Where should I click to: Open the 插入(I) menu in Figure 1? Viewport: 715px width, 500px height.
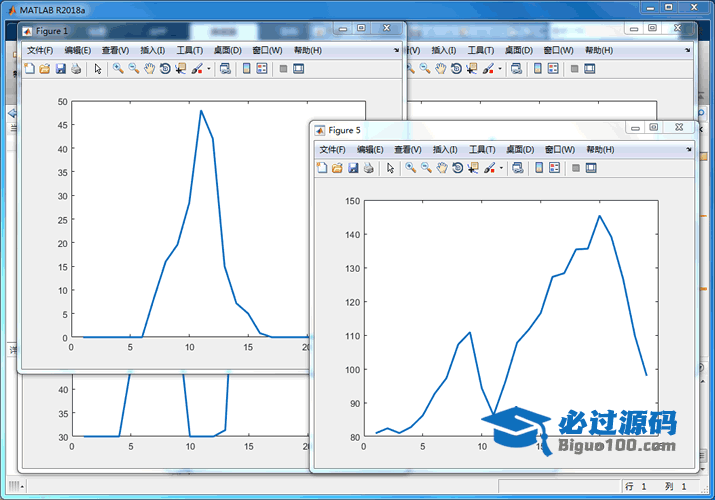153,50
